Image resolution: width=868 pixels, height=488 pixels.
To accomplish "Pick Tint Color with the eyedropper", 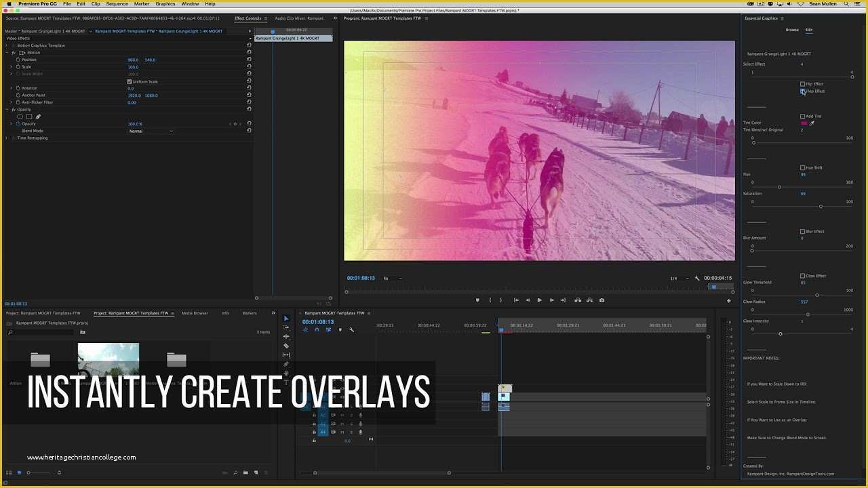I will [812, 123].
